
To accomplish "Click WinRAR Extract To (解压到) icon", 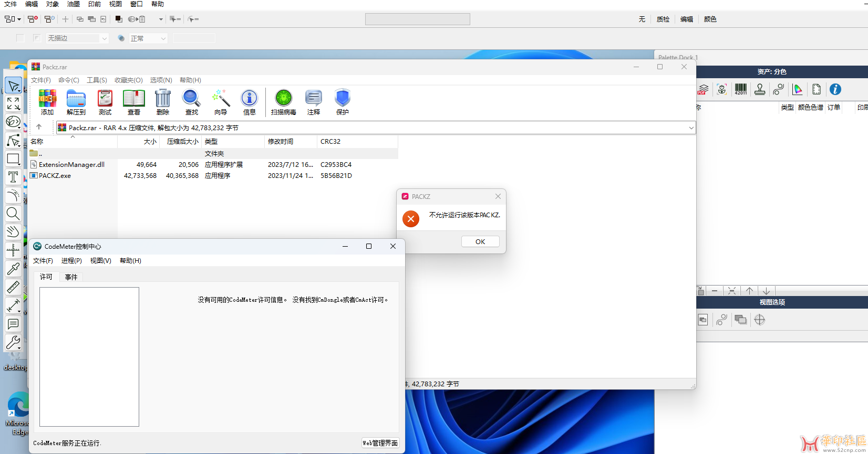I will pos(76,102).
